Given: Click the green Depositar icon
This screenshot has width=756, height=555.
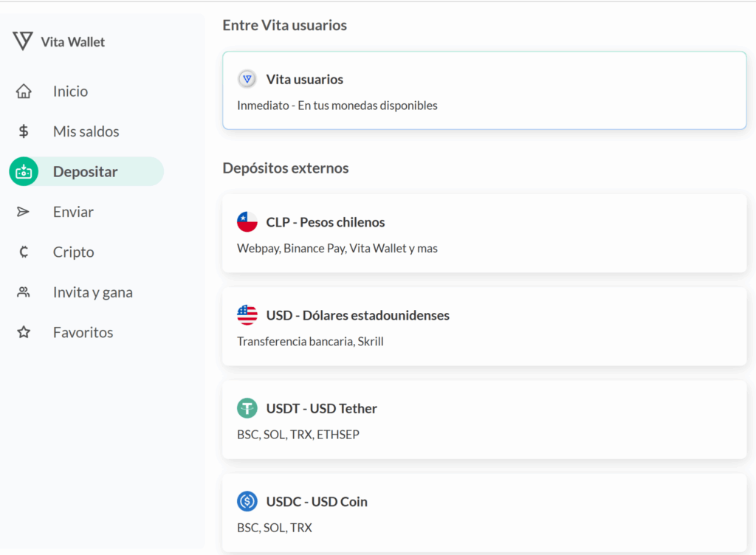Looking at the screenshot, I should [x=24, y=171].
